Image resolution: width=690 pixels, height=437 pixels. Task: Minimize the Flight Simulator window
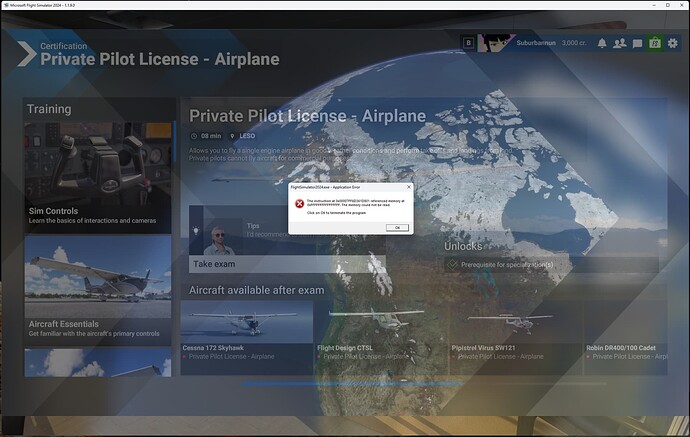(x=654, y=5)
